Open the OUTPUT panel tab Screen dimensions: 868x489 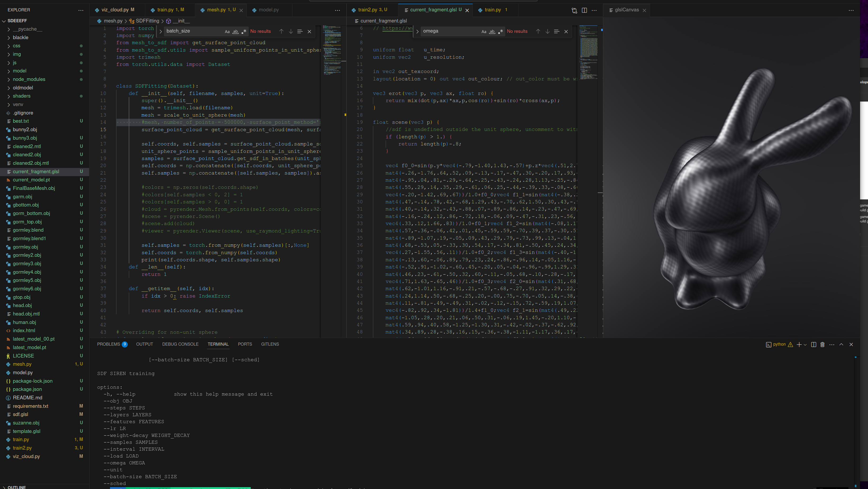pyautogui.click(x=145, y=344)
